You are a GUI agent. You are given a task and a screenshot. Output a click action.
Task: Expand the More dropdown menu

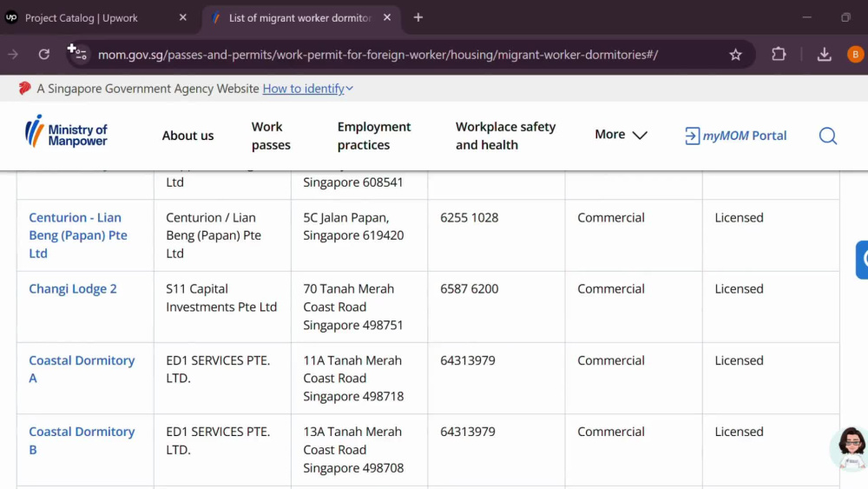point(621,135)
